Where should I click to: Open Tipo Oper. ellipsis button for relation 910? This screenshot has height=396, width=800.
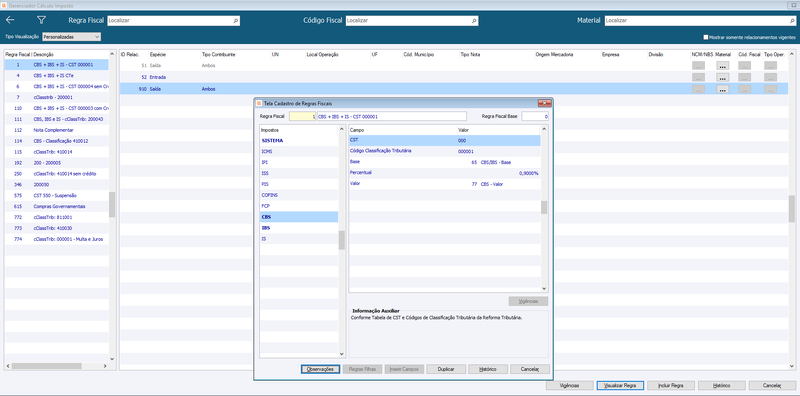(770, 89)
